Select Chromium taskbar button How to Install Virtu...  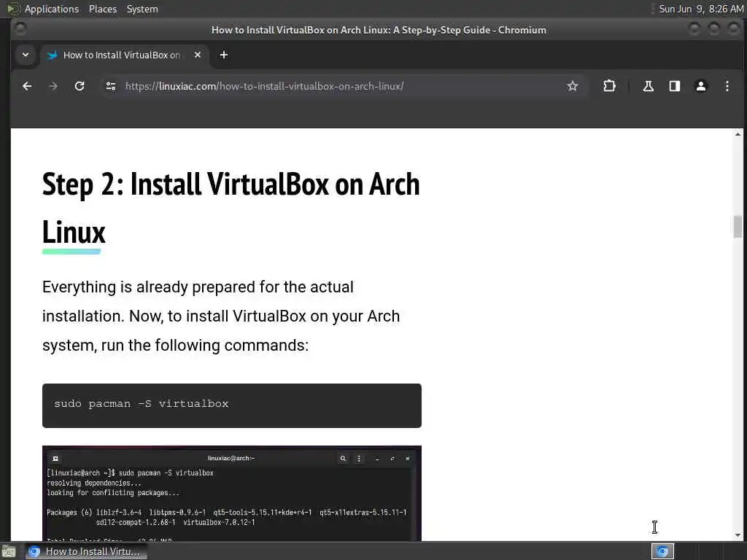pos(86,551)
